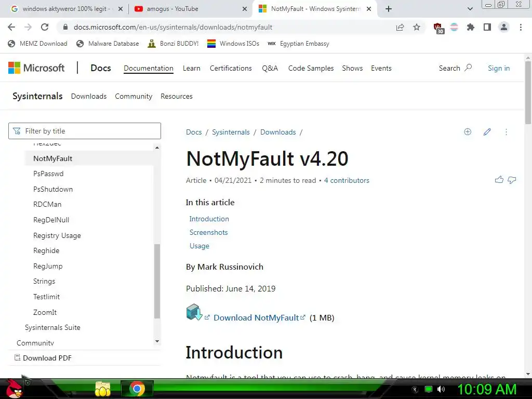Click the Download PDF button
This screenshot has width=532, height=399.
pyautogui.click(x=43, y=358)
